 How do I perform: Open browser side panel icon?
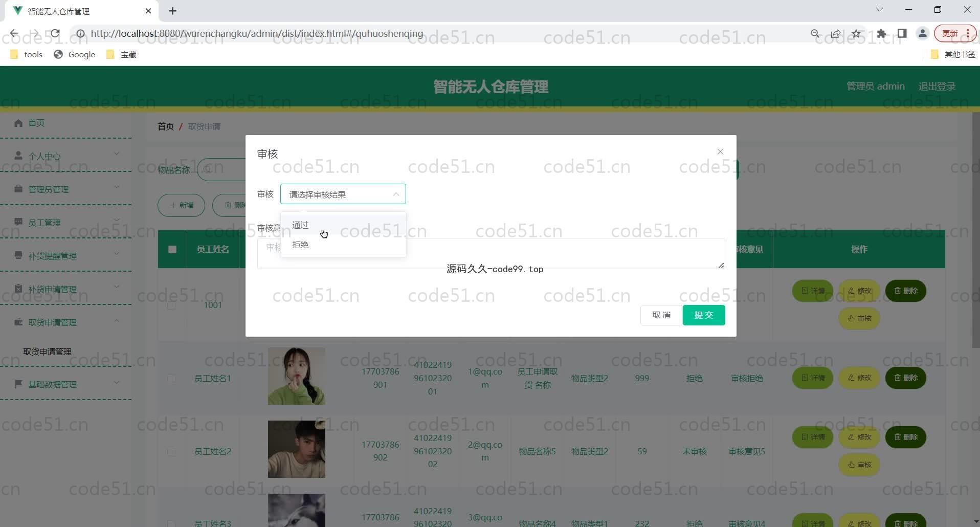coord(902,33)
